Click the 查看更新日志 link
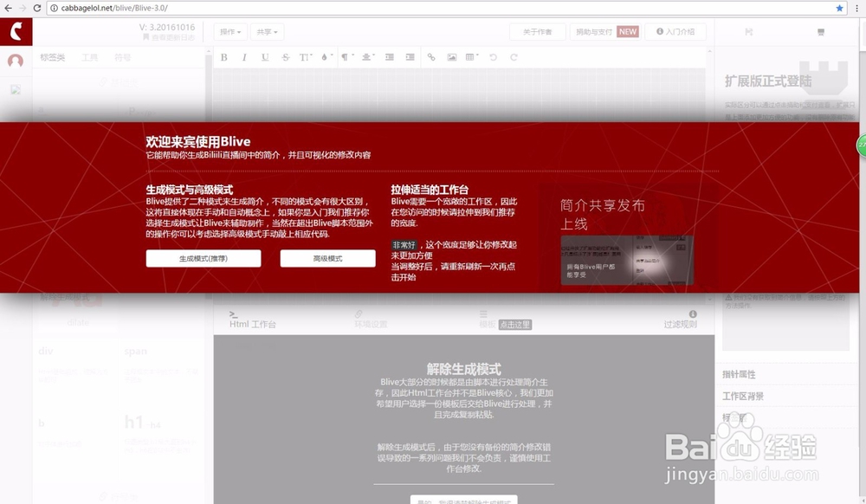 169,37
